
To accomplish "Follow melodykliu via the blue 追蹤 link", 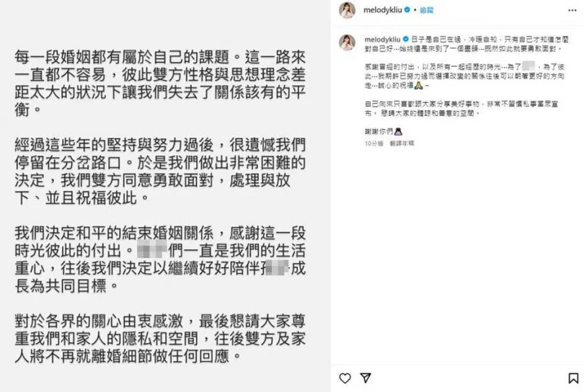I will tap(426, 10).
